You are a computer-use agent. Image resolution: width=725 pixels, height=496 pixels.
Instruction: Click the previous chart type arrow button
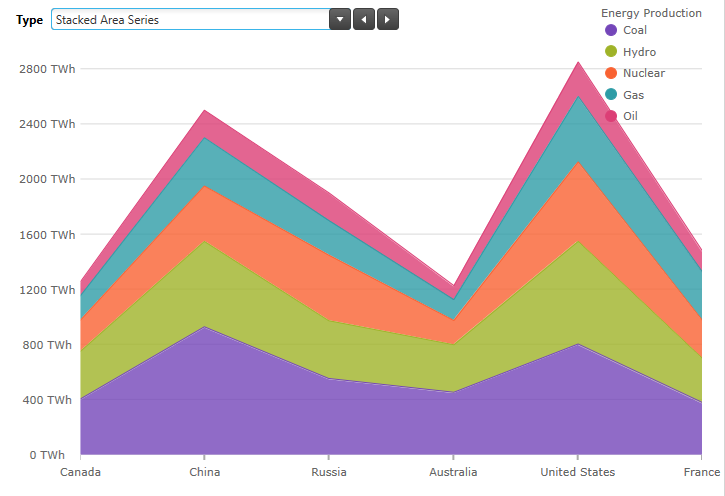click(x=364, y=19)
